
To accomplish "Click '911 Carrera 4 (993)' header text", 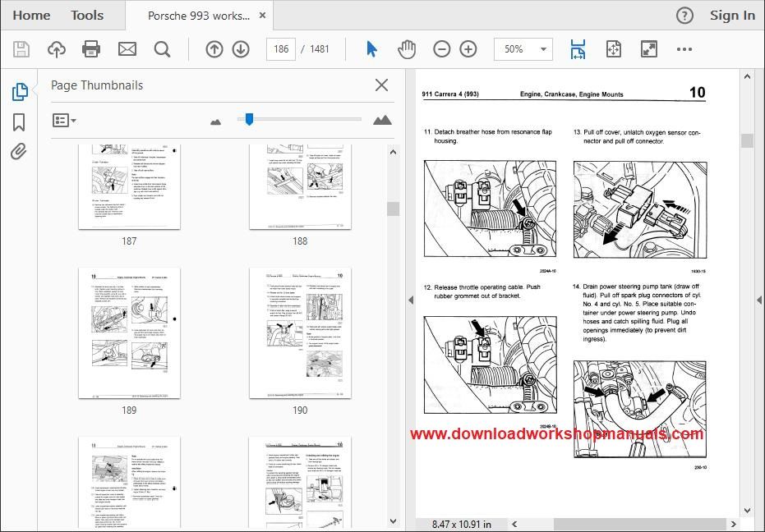I will pos(450,94).
